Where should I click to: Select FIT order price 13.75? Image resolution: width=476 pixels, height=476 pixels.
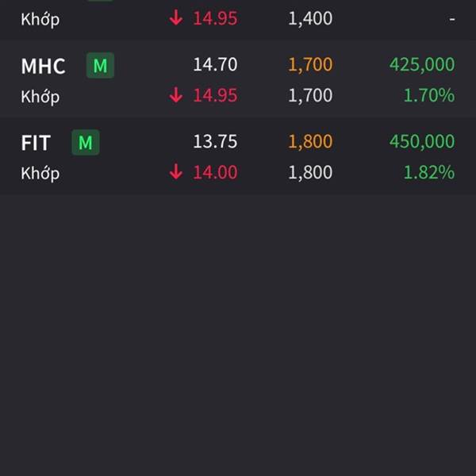(x=215, y=141)
